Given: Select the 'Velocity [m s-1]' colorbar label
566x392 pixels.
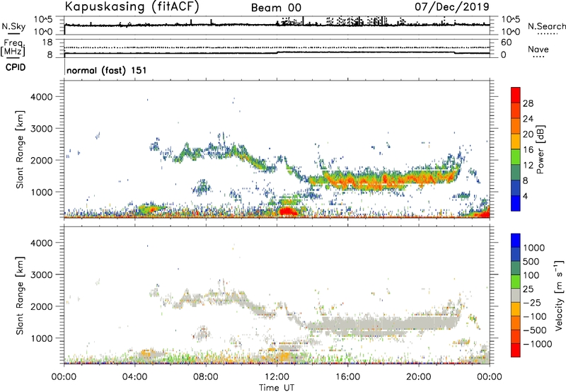Looking at the screenshot, I should 559,295.
